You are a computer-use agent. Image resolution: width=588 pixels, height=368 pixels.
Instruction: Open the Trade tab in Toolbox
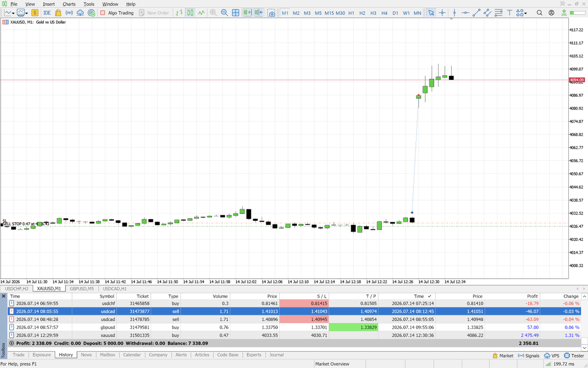tap(19, 355)
